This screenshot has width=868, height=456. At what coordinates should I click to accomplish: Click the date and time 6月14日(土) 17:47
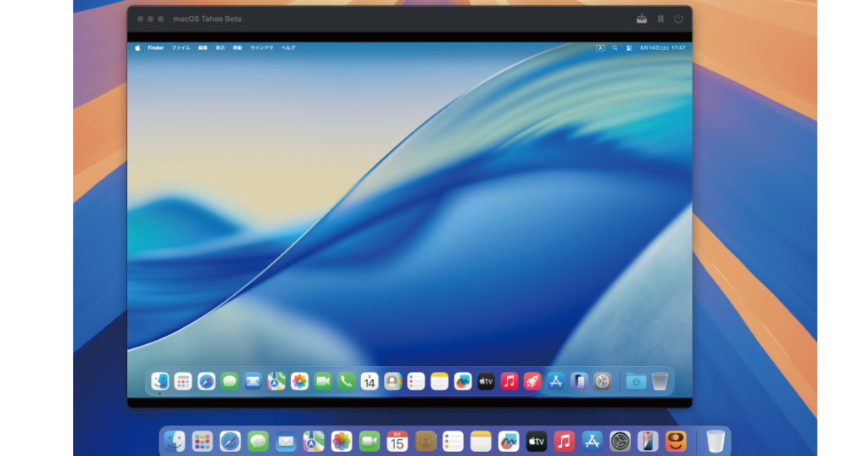pos(663,48)
